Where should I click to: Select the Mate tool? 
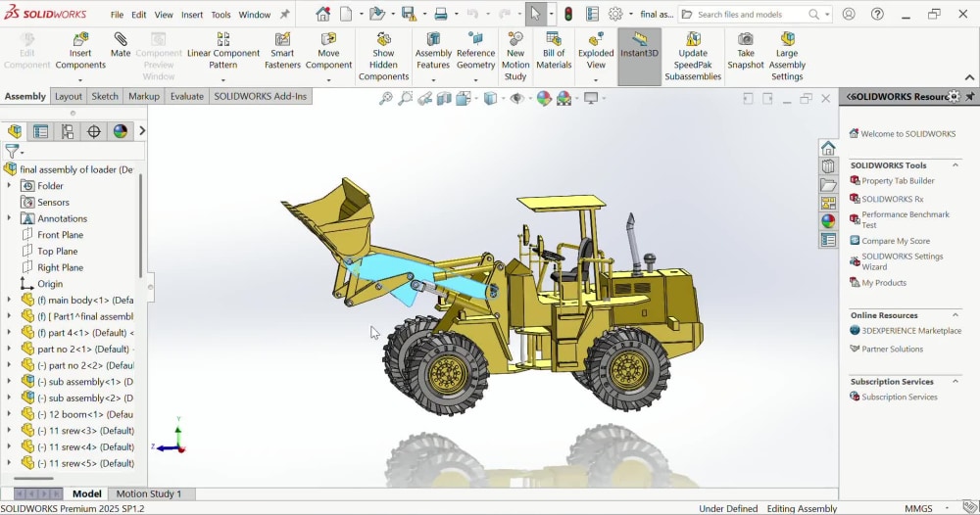click(x=120, y=46)
